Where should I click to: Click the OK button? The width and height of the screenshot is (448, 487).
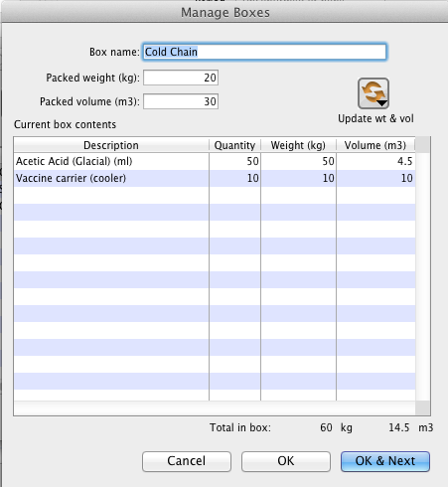pos(286,461)
